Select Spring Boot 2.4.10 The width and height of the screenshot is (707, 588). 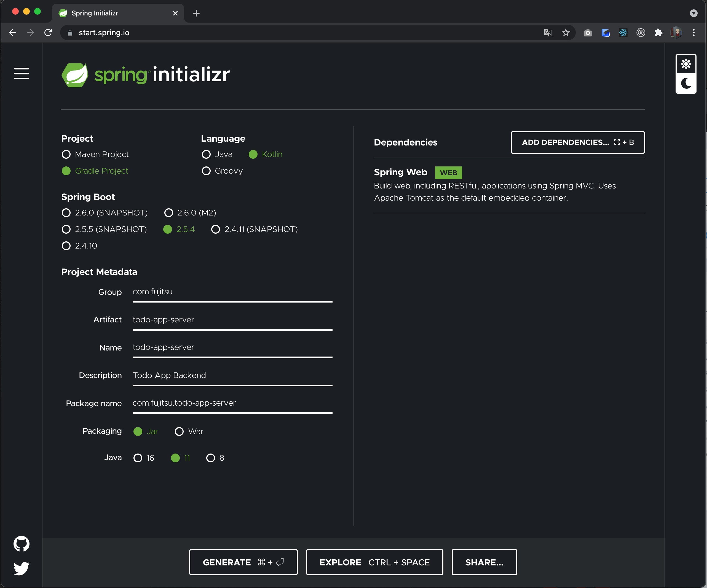[x=79, y=246]
